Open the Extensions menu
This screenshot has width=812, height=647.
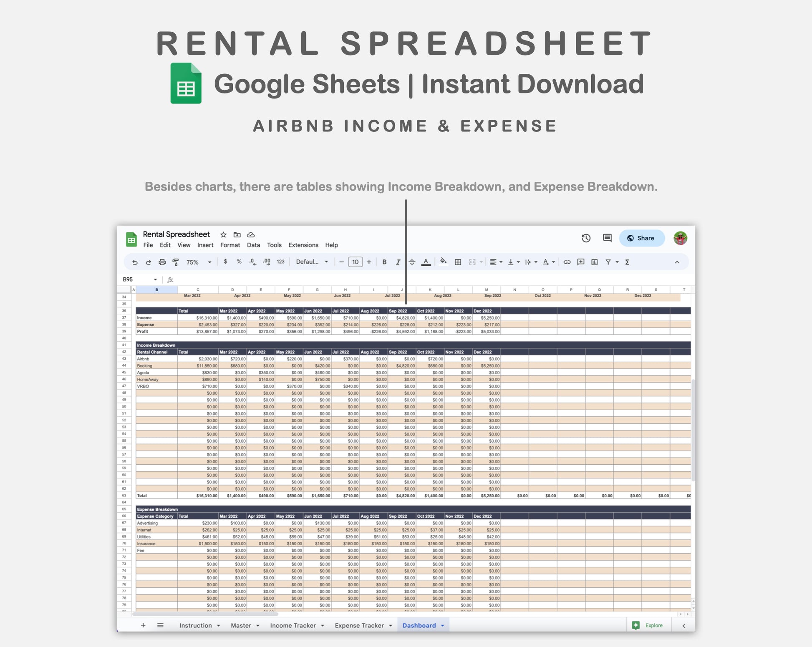(x=303, y=245)
